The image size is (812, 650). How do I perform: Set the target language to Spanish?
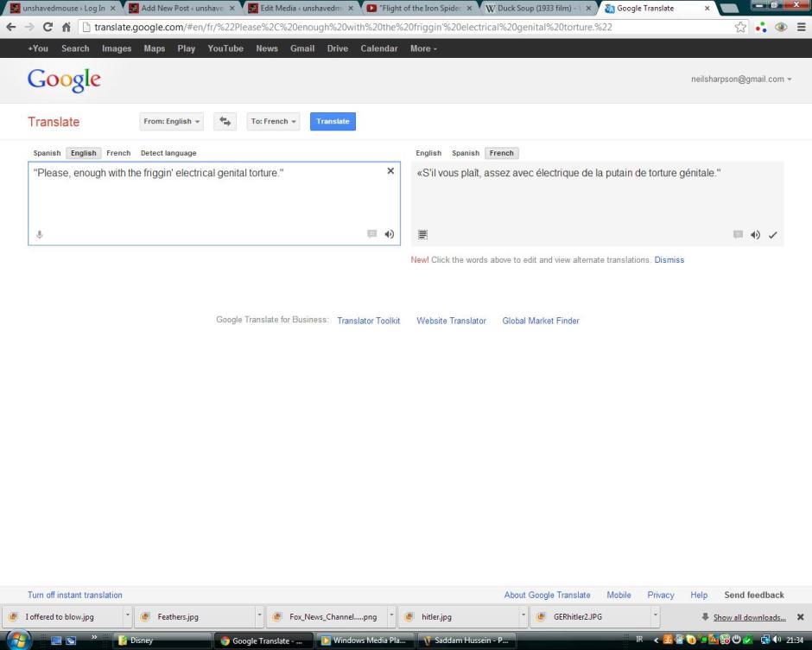pyautogui.click(x=465, y=153)
